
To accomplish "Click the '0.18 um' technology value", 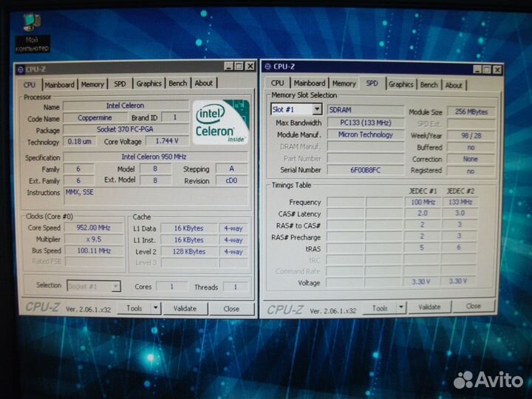I will click(79, 141).
